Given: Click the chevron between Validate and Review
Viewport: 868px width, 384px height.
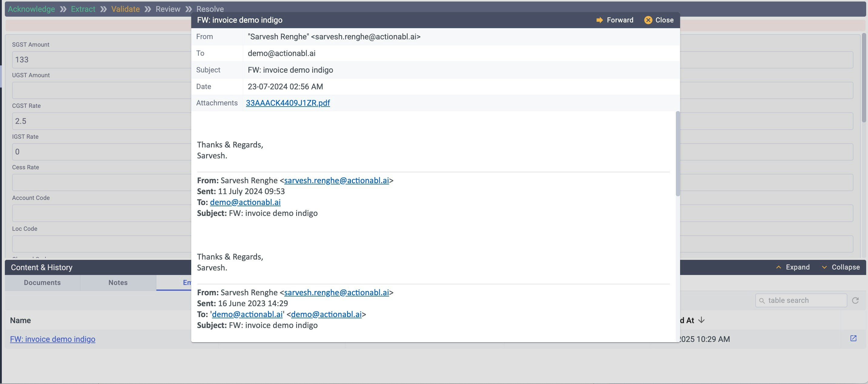Looking at the screenshot, I should (147, 9).
